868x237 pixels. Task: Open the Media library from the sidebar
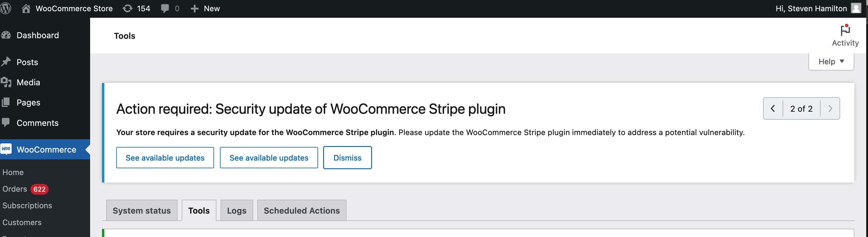28,82
